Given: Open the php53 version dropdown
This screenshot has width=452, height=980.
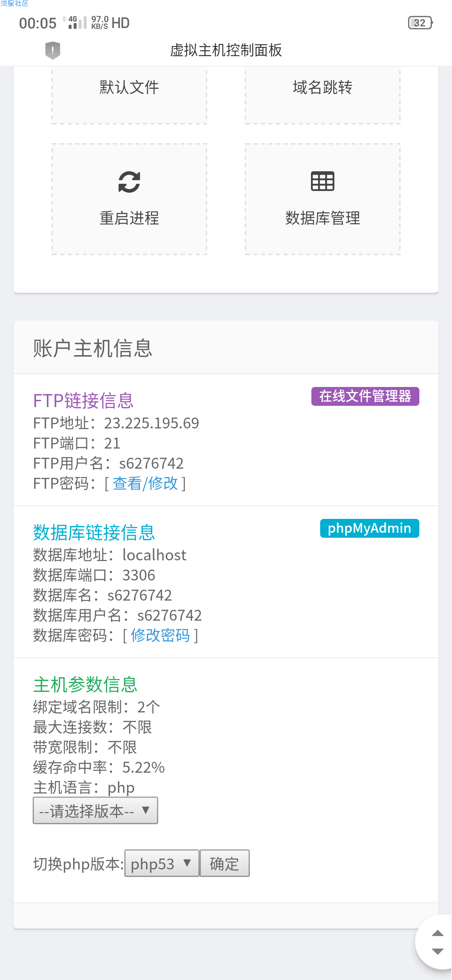Looking at the screenshot, I should (162, 863).
